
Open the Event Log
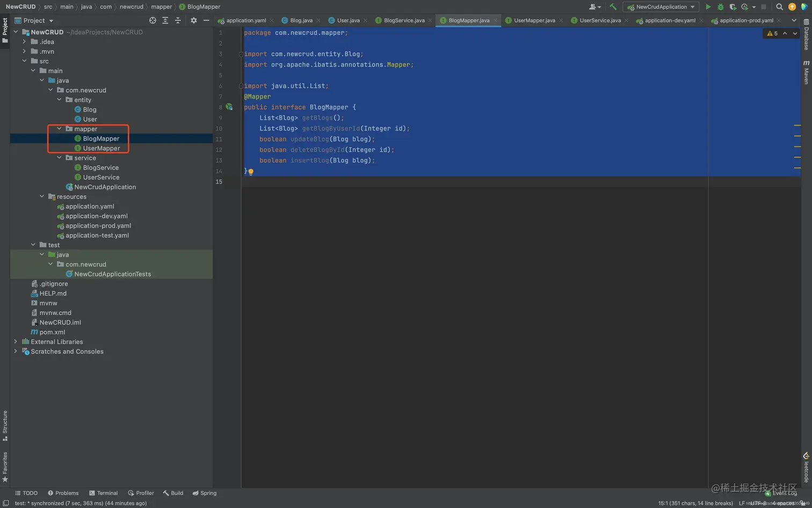click(781, 493)
